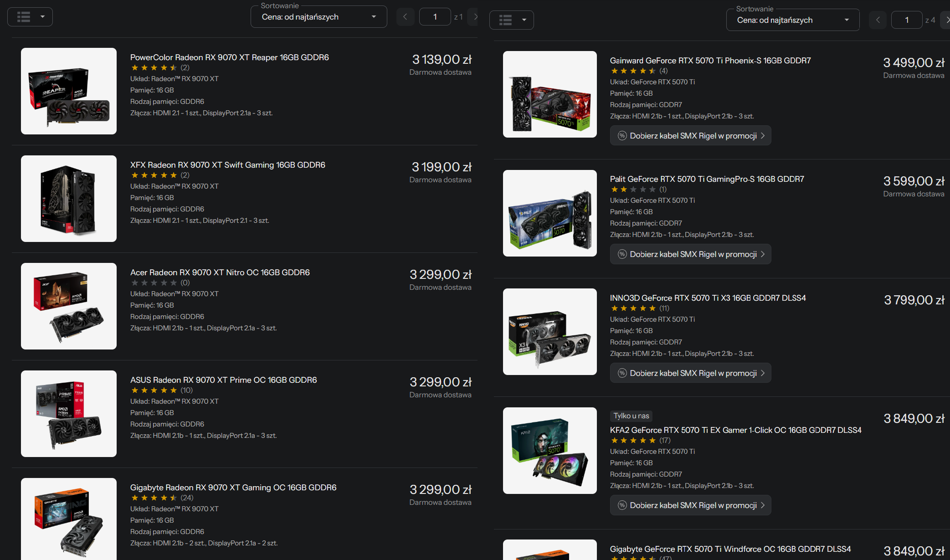Click star rating of XFX Swift Gaming (2)
The width and height of the screenshot is (950, 560).
point(160,175)
